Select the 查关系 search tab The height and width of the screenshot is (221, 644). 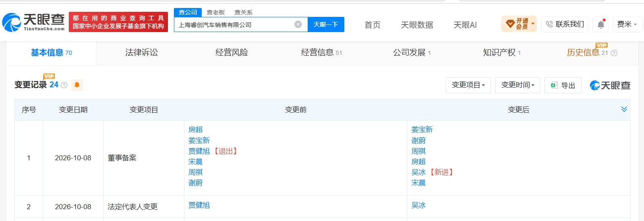(244, 13)
